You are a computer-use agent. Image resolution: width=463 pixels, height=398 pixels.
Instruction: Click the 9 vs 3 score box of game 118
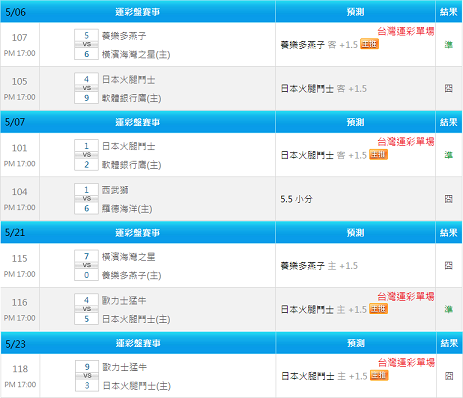click(87, 376)
